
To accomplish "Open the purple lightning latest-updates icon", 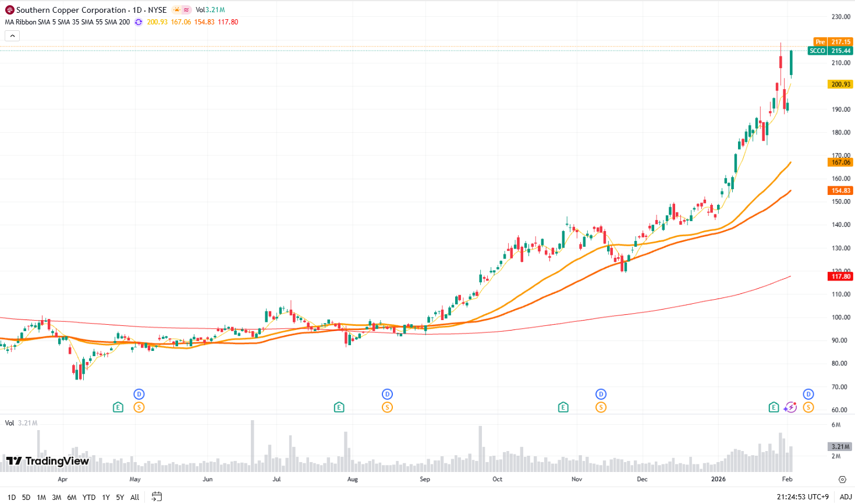I will coord(790,407).
